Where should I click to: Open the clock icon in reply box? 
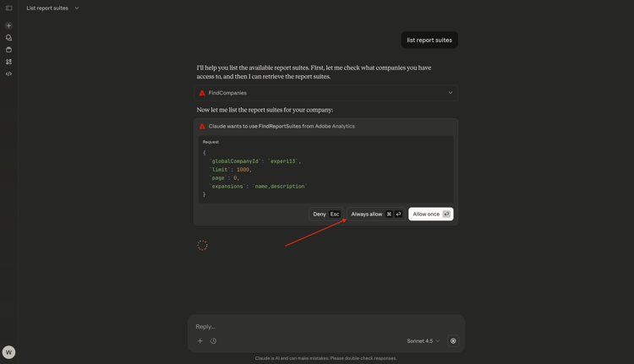pos(214,341)
